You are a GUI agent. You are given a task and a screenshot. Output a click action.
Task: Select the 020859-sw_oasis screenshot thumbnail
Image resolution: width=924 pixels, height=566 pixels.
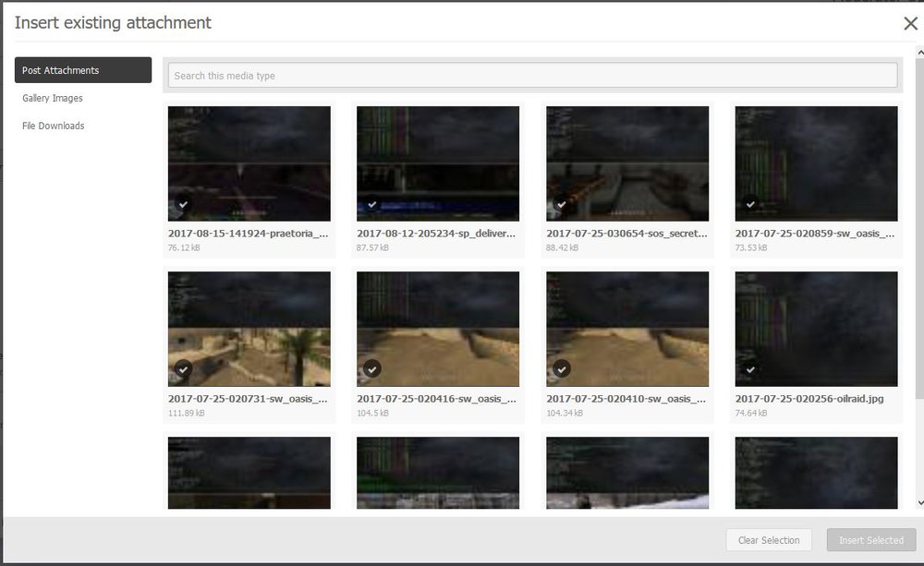click(816, 163)
